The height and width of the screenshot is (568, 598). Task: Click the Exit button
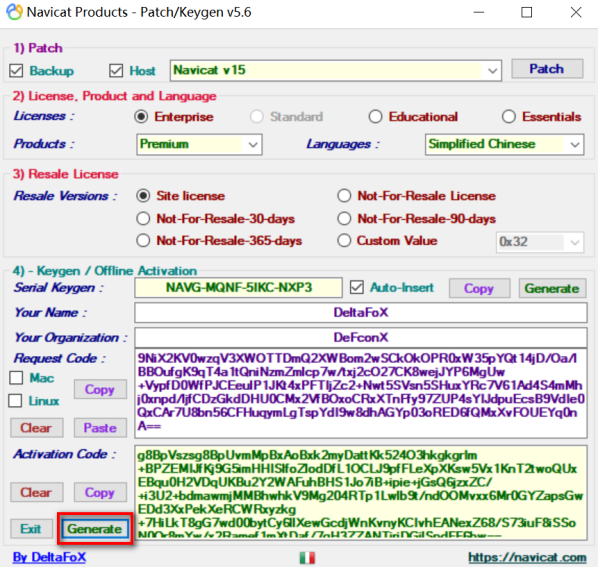pyautogui.click(x=31, y=529)
